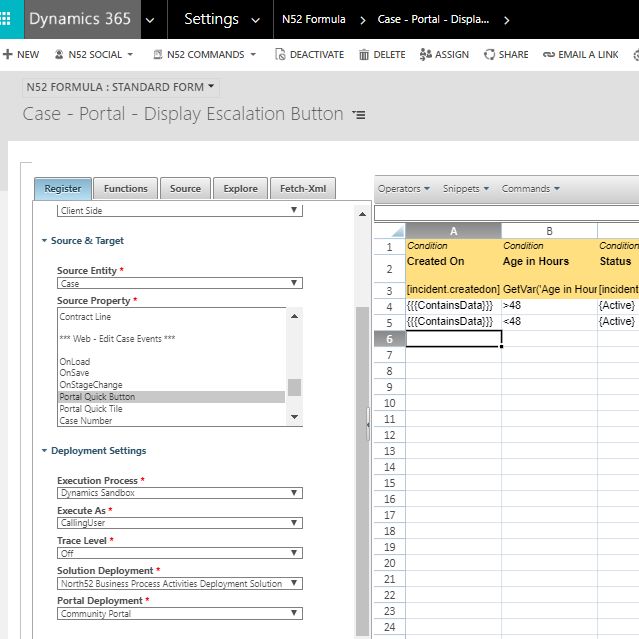639x639 pixels.
Task: Click the N52 Commands icon
Action: (158, 54)
